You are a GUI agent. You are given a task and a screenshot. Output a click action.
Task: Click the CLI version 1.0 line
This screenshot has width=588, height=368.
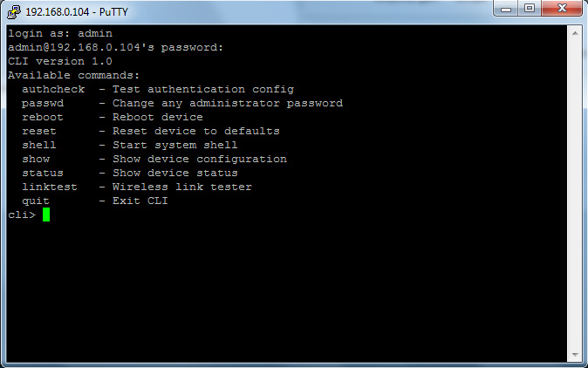pyautogui.click(x=60, y=61)
